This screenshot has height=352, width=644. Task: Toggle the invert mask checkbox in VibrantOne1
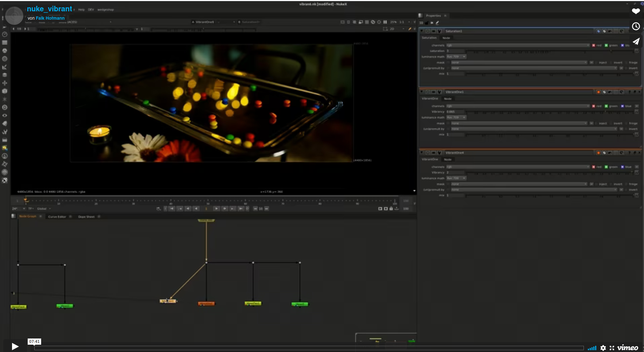tap(611, 123)
